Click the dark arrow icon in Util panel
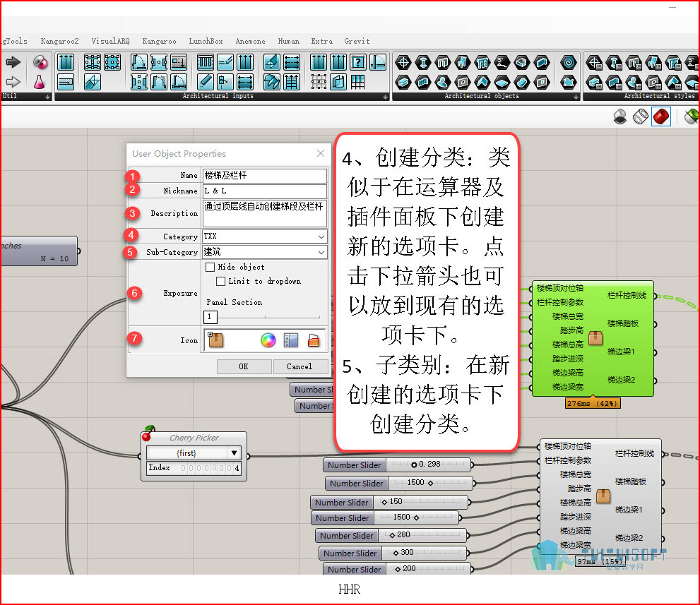Image resolution: width=700 pixels, height=605 pixels. tap(13, 62)
